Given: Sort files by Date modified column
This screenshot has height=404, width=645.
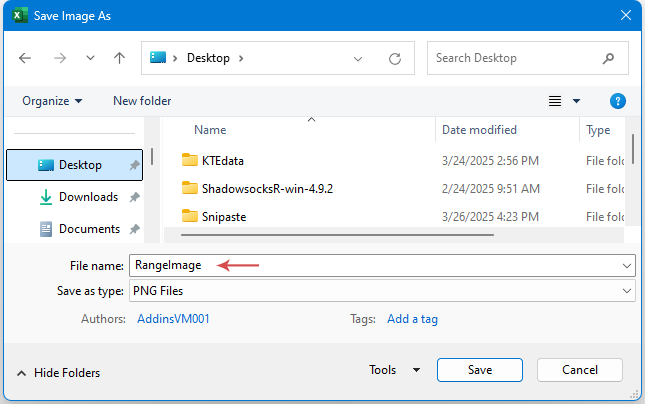Looking at the screenshot, I should pos(479,130).
